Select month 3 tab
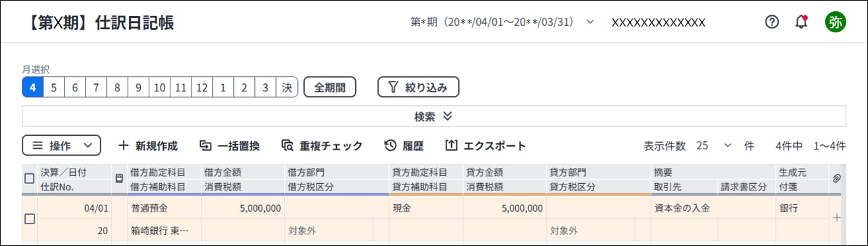This screenshot has width=868, height=246. click(265, 87)
